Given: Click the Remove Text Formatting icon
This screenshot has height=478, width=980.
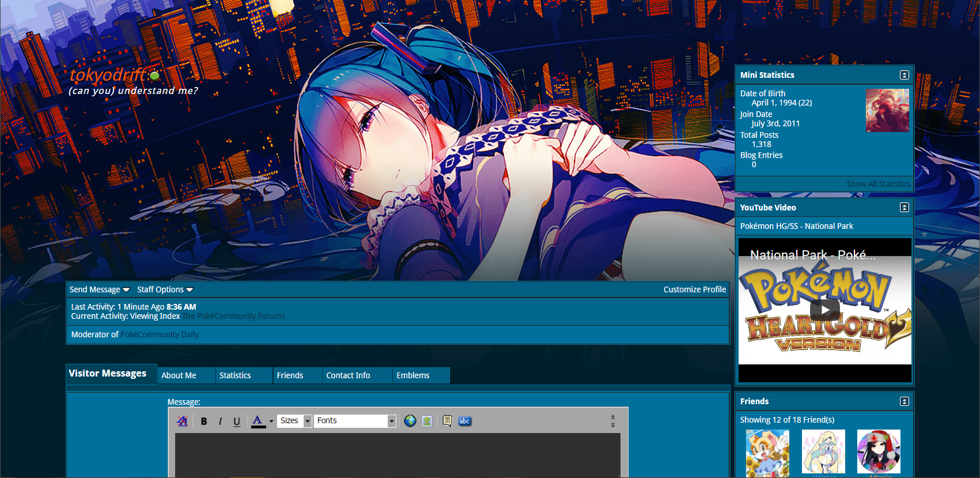Looking at the screenshot, I should click(182, 421).
